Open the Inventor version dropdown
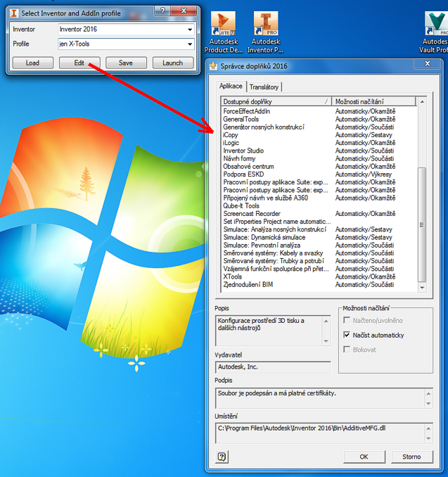Viewport: 448px width, 477px height. pos(190,30)
